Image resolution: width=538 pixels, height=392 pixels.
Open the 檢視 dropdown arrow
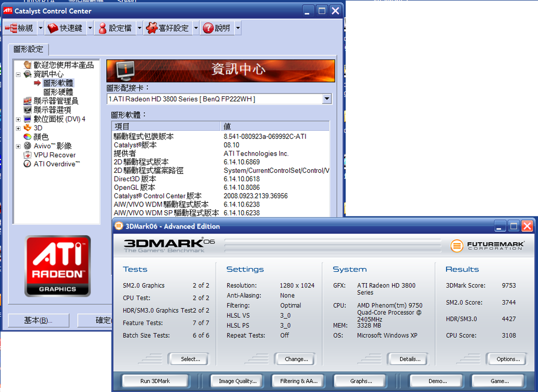click(40, 28)
